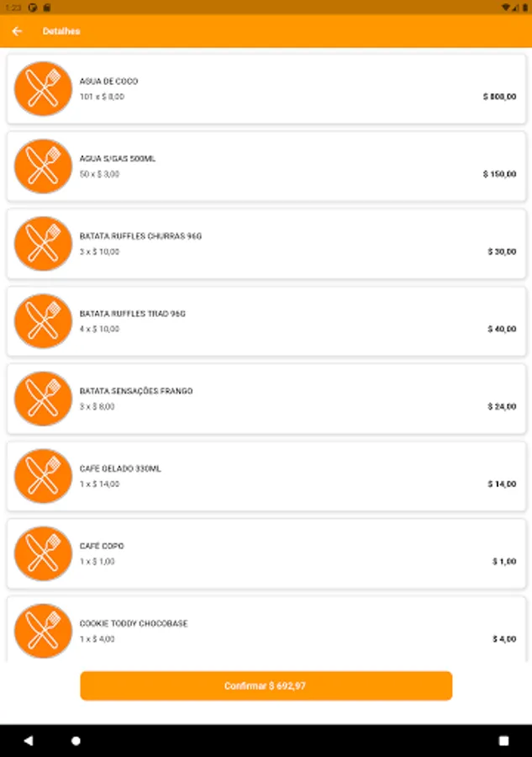This screenshot has height=757, width=532.
Task: Tap the cutlery icon beside CAFÉ COPO
Action: pyautogui.click(x=43, y=553)
